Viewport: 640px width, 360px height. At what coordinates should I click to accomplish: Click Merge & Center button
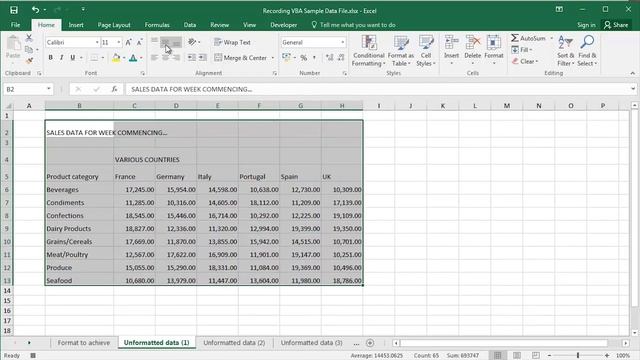pos(240,58)
